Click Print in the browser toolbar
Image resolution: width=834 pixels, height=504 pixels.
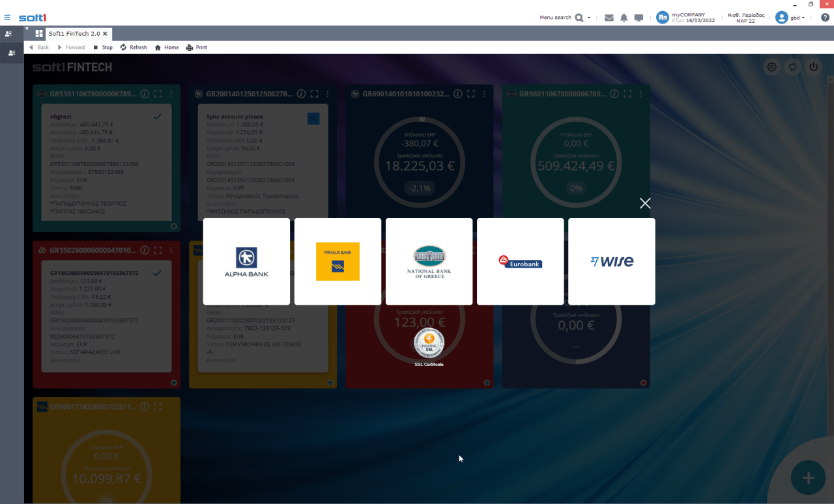[197, 48]
